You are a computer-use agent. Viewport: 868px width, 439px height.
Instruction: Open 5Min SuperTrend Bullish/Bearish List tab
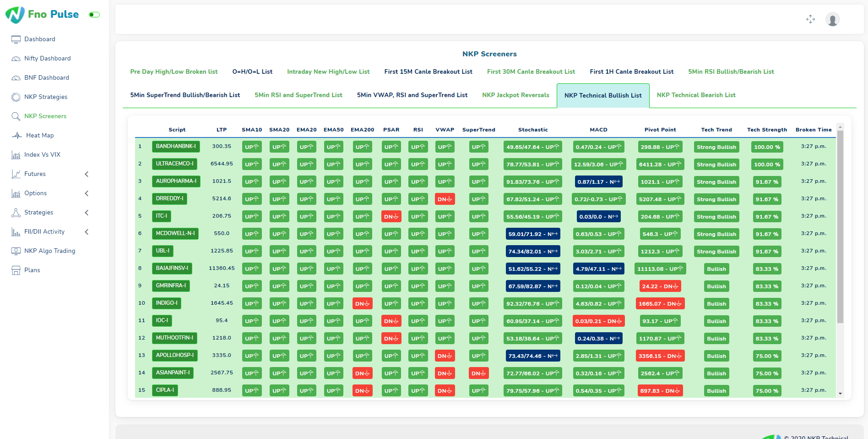[185, 95]
